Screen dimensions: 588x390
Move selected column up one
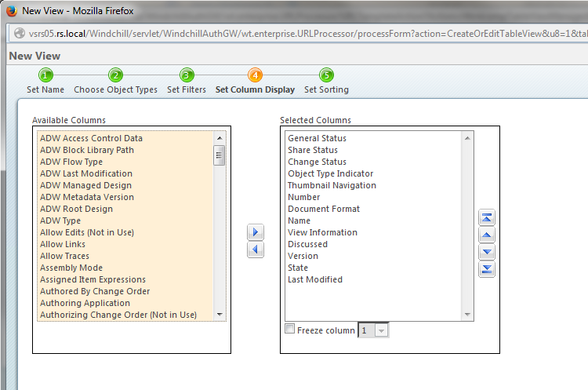tap(487, 235)
